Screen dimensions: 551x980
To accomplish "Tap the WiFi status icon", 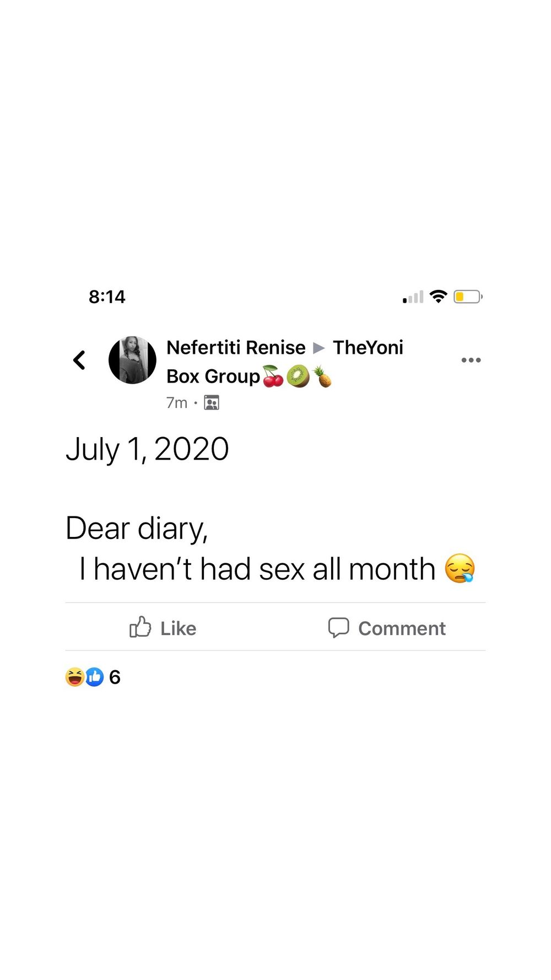I will point(439,297).
